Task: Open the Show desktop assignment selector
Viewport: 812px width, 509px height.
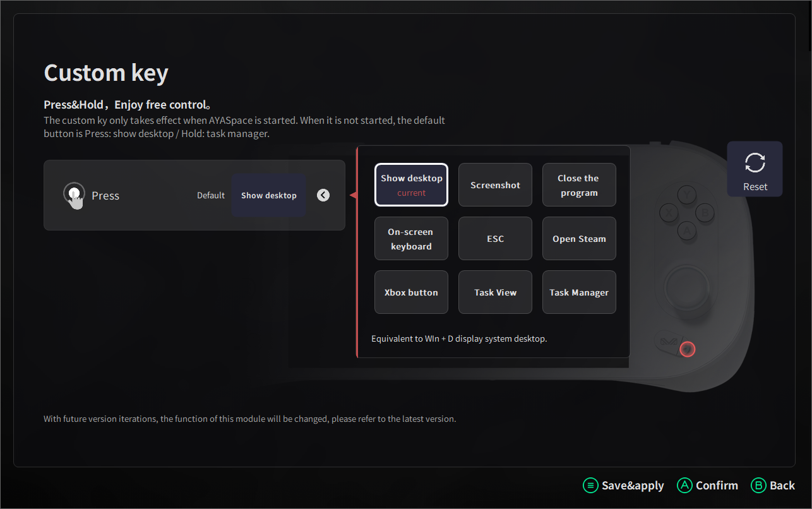Action: click(x=269, y=196)
